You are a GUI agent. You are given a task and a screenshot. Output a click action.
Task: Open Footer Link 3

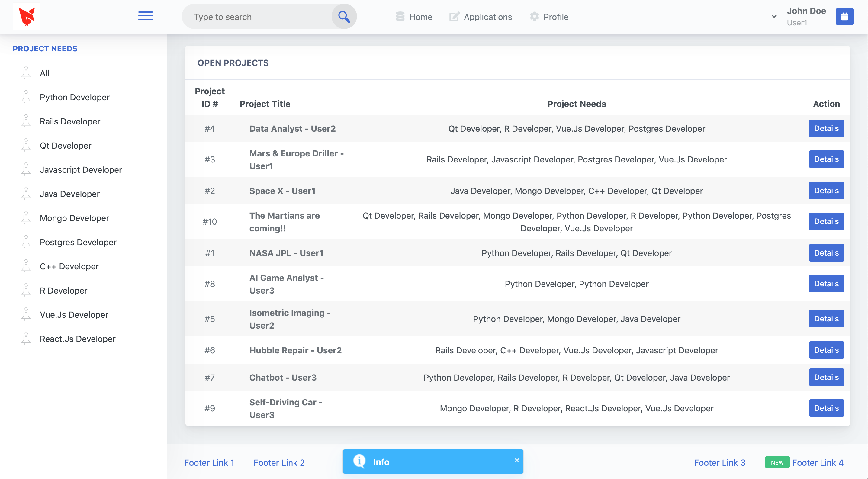(719, 462)
